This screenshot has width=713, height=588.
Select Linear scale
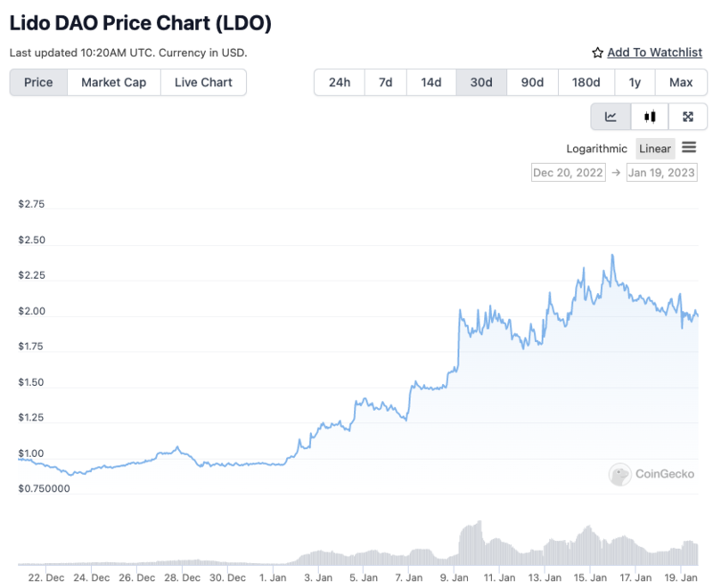click(x=655, y=149)
